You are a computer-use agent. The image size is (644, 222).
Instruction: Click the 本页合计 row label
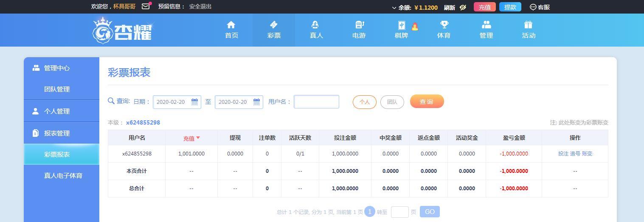[137, 171]
